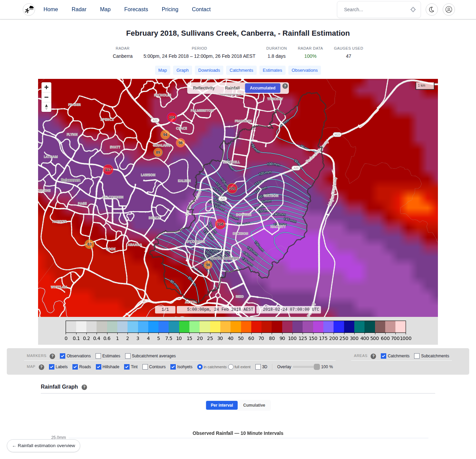
Task: Open Markers help question icon
Action: click(x=52, y=356)
